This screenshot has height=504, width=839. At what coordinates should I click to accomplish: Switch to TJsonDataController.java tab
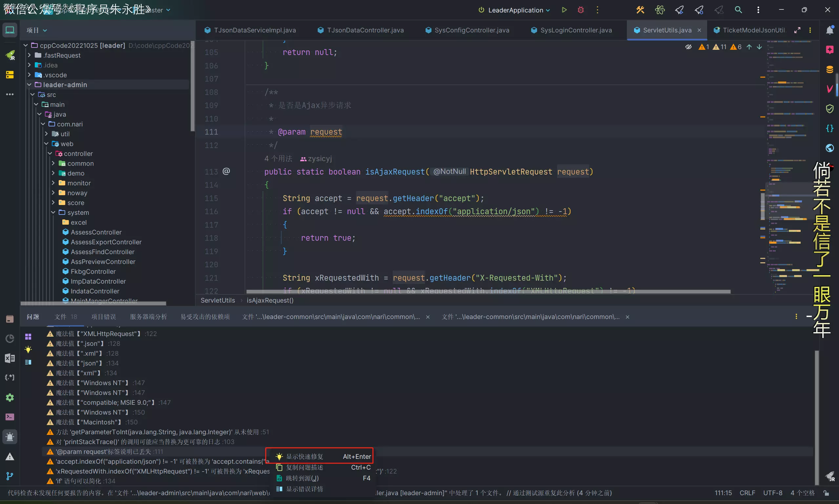365,30
